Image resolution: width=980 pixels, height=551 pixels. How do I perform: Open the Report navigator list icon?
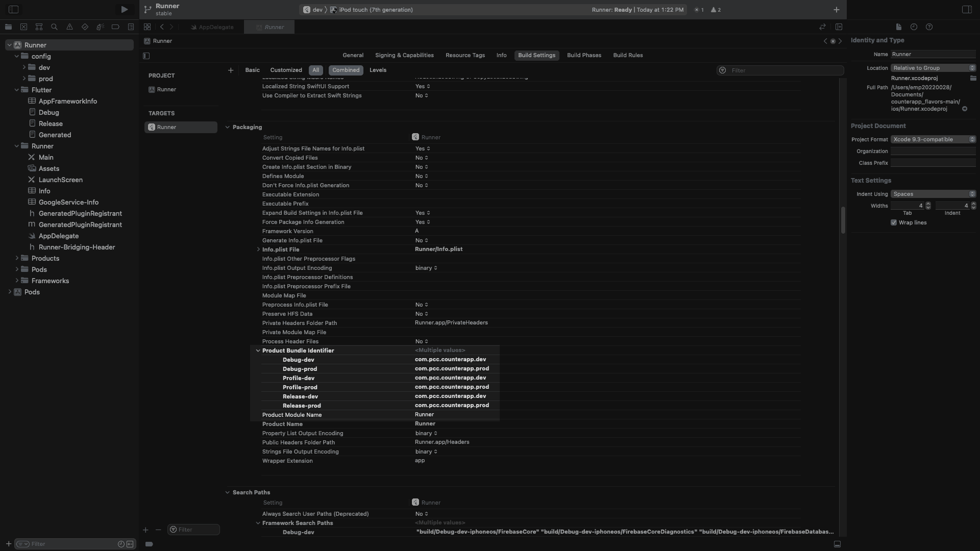coord(131,27)
